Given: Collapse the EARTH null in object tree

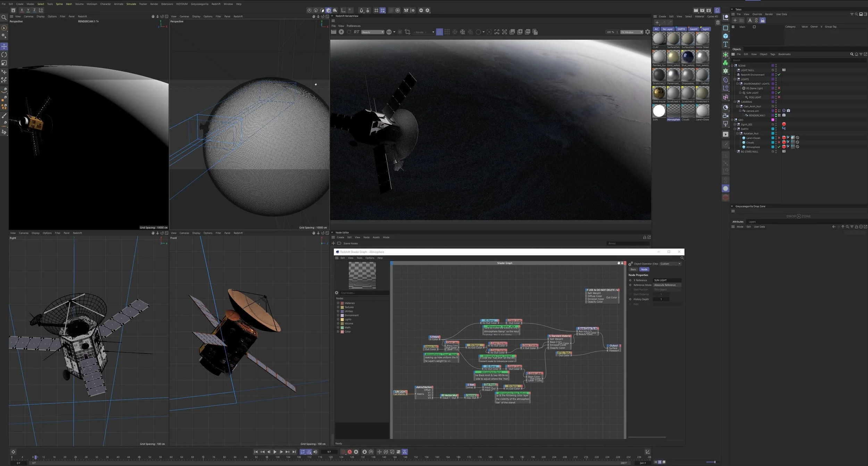Looking at the screenshot, I should click(x=735, y=129).
